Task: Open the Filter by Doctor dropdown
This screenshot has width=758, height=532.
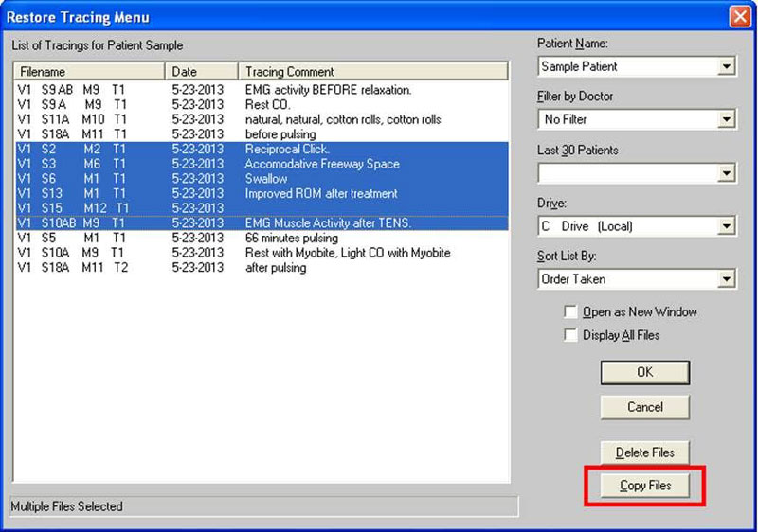Action: pyautogui.click(x=726, y=120)
